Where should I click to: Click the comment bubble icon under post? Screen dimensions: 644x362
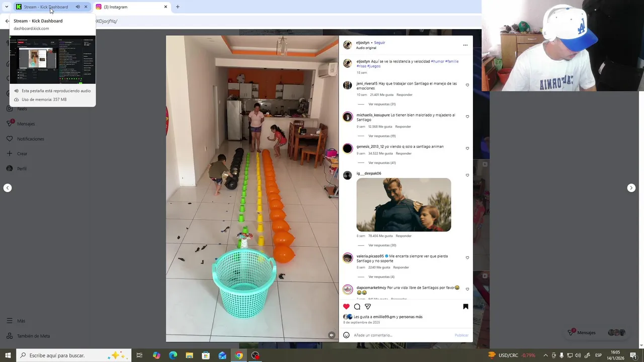coord(357,307)
